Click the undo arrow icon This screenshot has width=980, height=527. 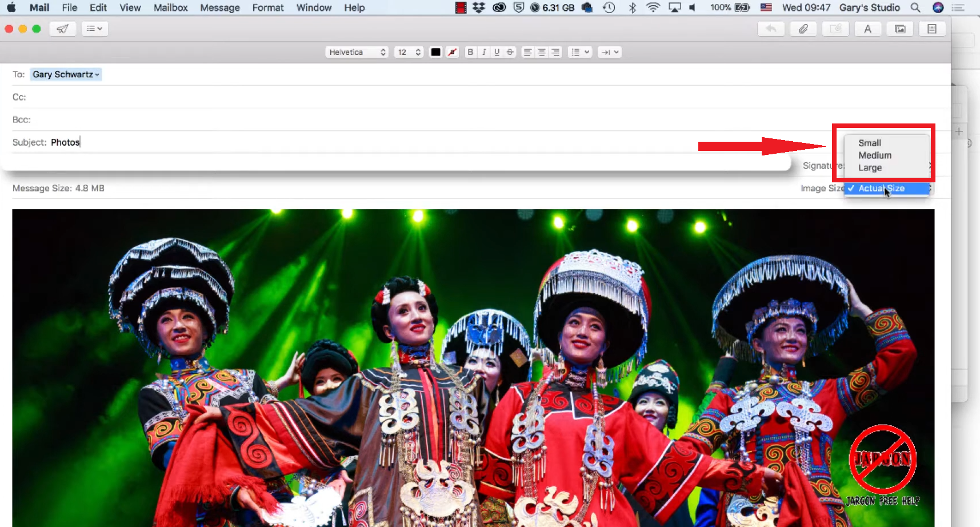pos(770,29)
